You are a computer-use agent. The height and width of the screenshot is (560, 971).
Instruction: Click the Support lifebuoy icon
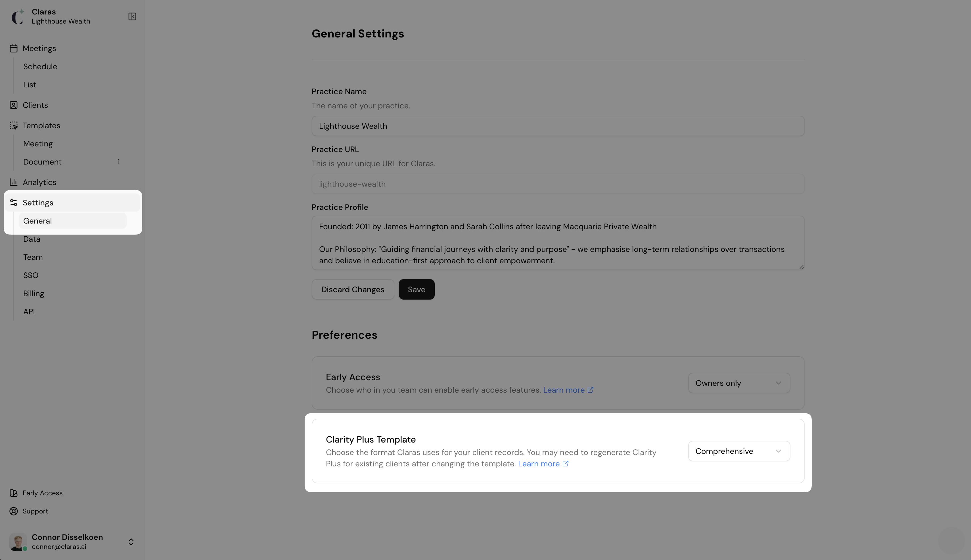(13, 511)
